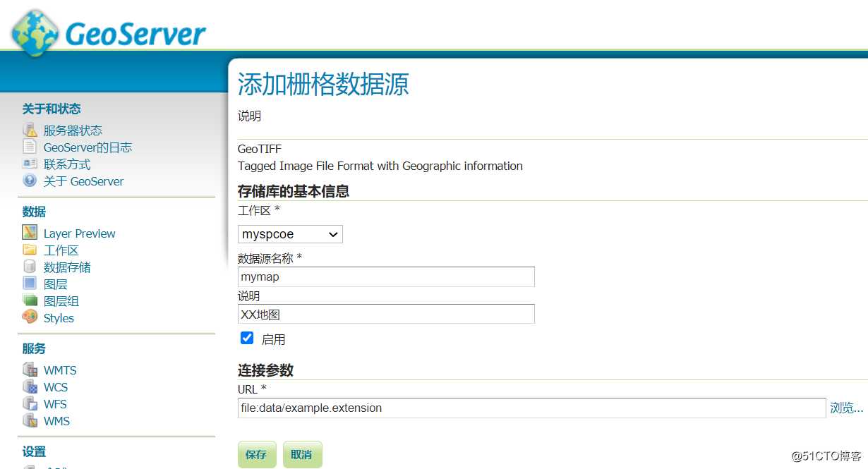The height and width of the screenshot is (469, 868).
Task: Open 联系方式 link
Action: point(67,164)
